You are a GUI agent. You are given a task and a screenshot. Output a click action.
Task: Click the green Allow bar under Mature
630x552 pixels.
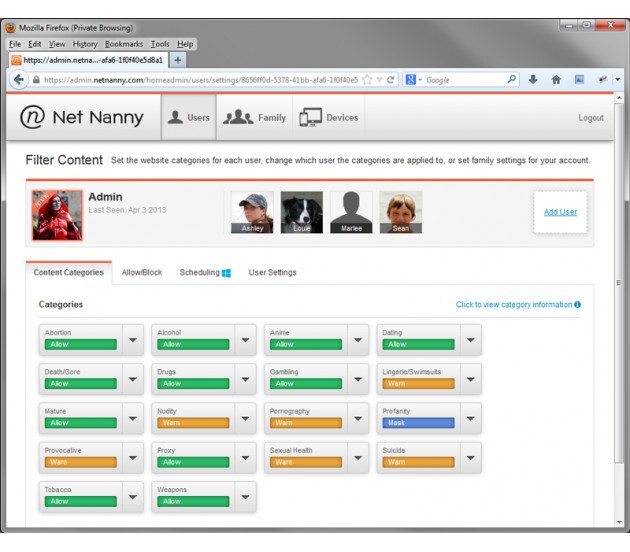tap(80, 423)
